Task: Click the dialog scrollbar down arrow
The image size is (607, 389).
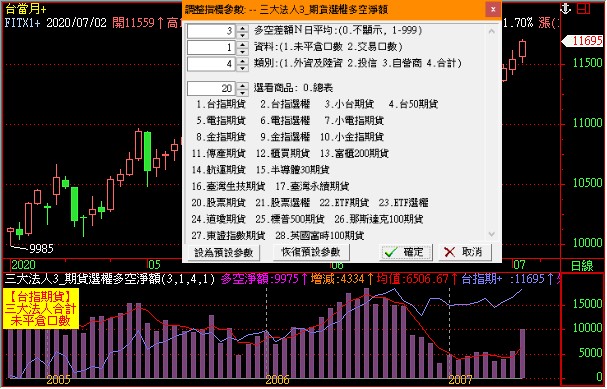Action: pyautogui.click(x=492, y=234)
